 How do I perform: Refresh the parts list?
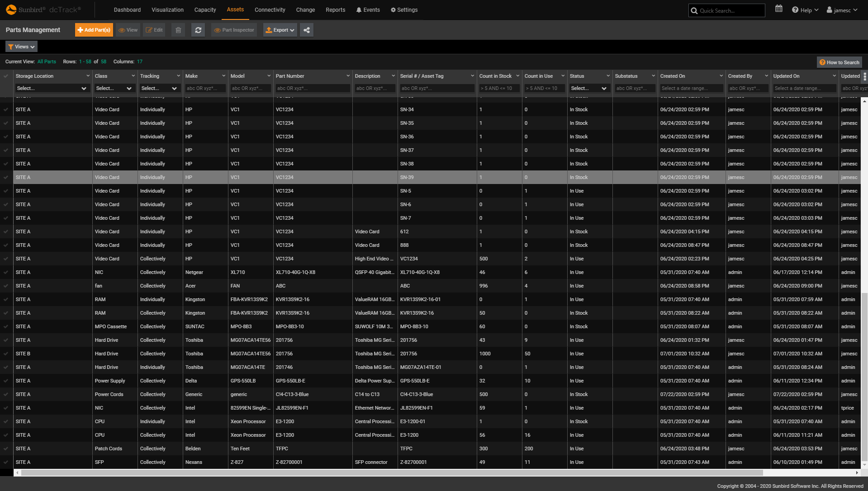198,30
